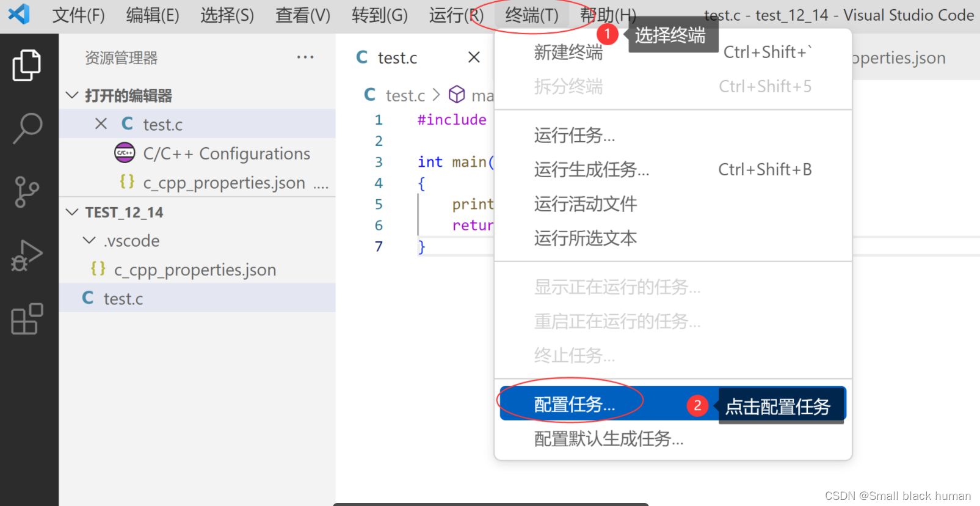Open Run and Debug view
The width and height of the screenshot is (980, 506).
27,255
